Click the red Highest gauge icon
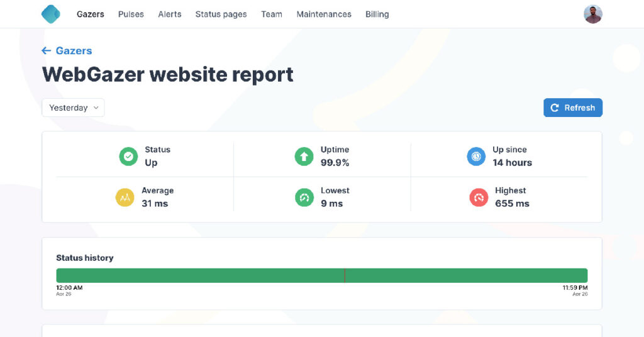This screenshot has width=644, height=337. (x=479, y=197)
